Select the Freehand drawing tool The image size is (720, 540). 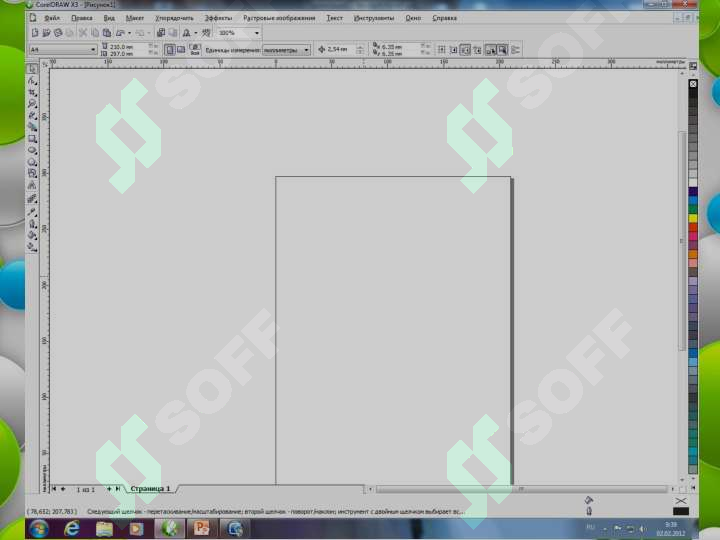[x=32, y=115]
